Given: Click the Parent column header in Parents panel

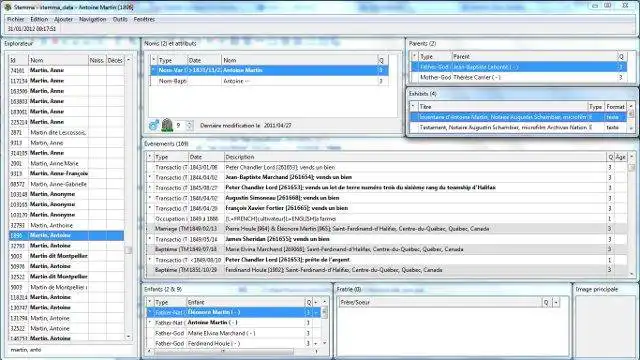Looking at the screenshot, I should click(534, 56).
